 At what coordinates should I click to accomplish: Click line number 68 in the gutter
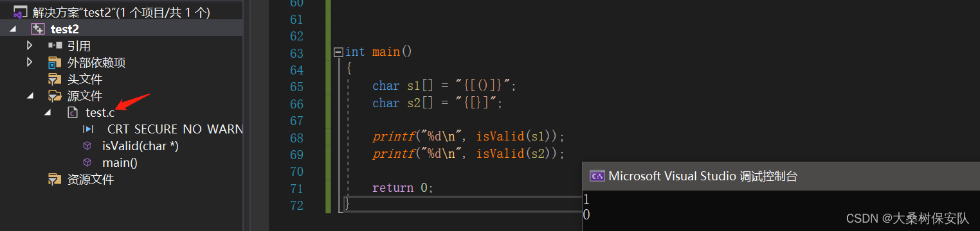tap(296, 137)
